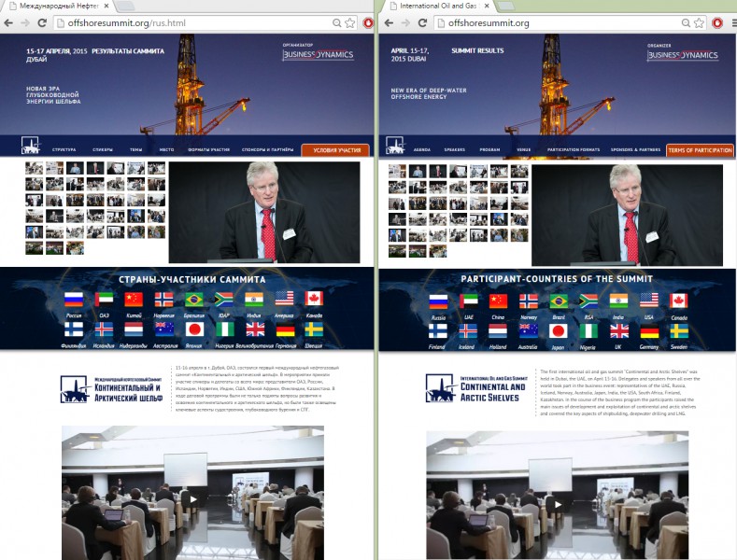The height and width of the screenshot is (560, 737).
Task: Open VENUE in English navigation menu
Action: (524, 150)
